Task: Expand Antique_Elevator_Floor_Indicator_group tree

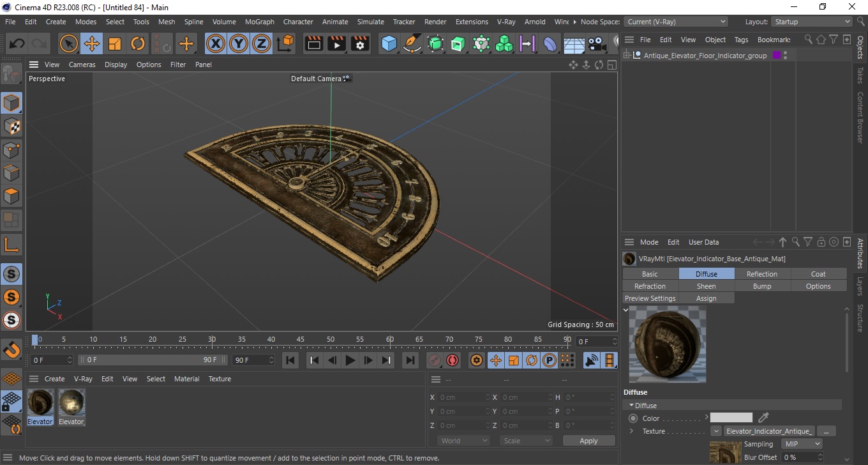Action: pyautogui.click(x=627, y=56)
